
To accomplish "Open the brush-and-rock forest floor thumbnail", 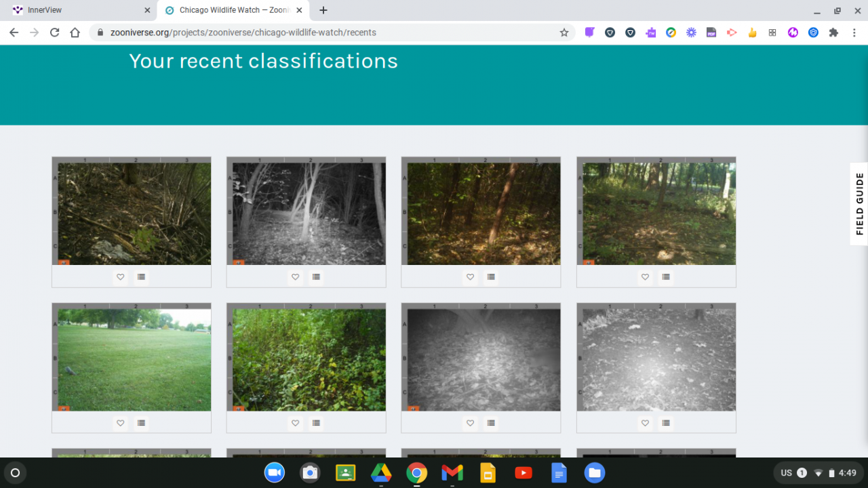I will tap(132, 211).
